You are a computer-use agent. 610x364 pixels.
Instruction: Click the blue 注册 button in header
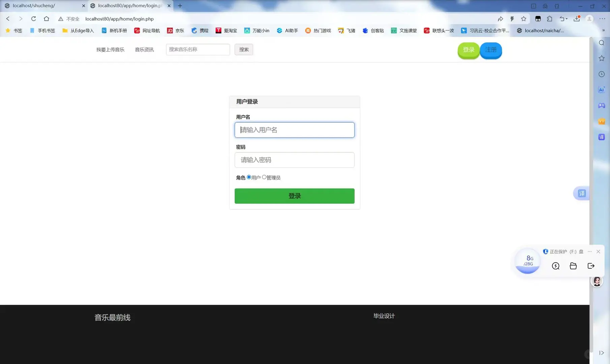point(491,50)
